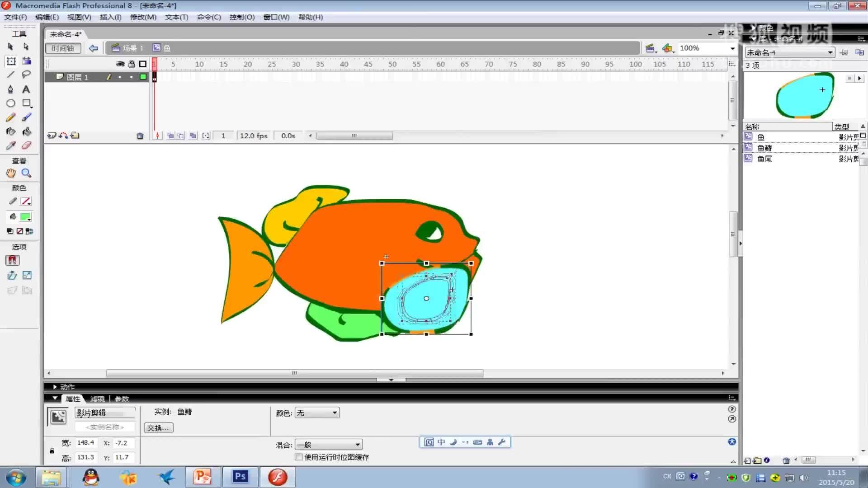This screenshot has height=488, width=868.
Task: Switch to the Filters tab
Action: tap(97, 399)
